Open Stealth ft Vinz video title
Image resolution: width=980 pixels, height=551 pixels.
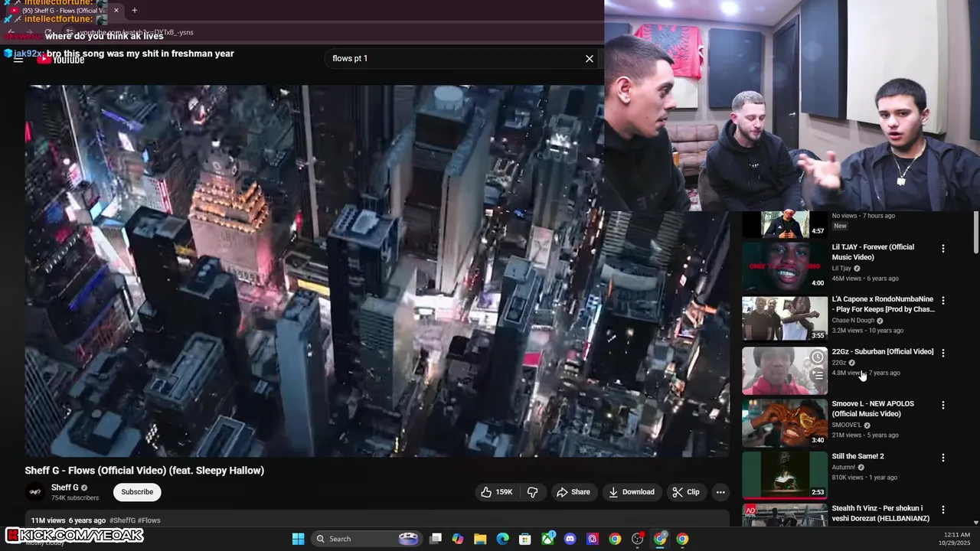[880, 514]
